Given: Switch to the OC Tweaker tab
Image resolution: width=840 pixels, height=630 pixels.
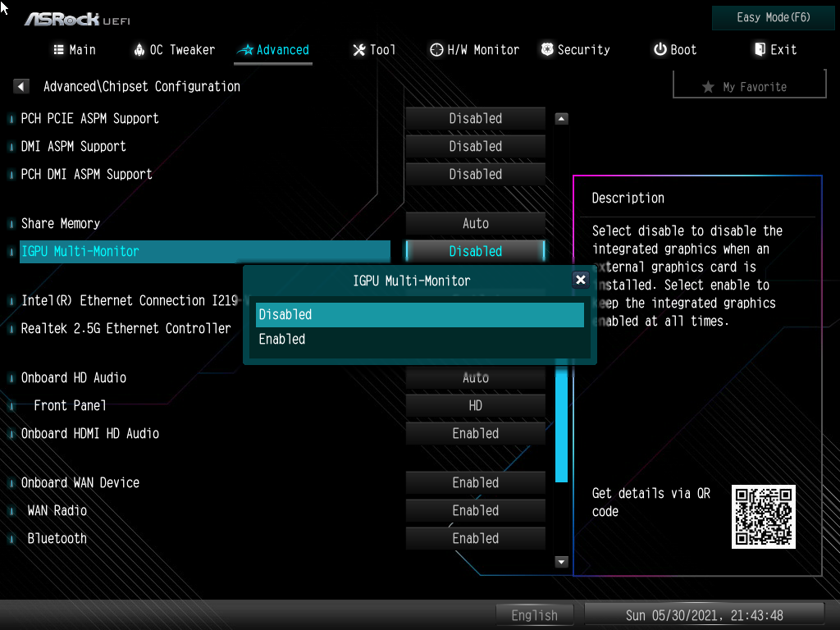Looking at the screenshot, I should [x=174, y=50].
